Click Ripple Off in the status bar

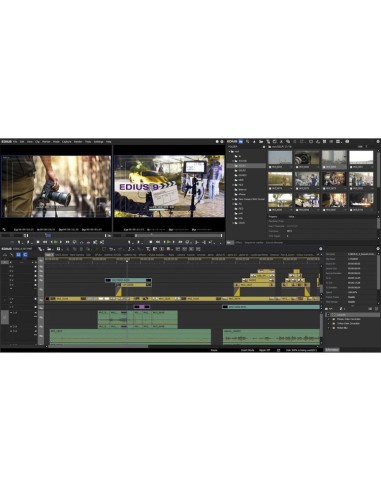click(264, 350)
